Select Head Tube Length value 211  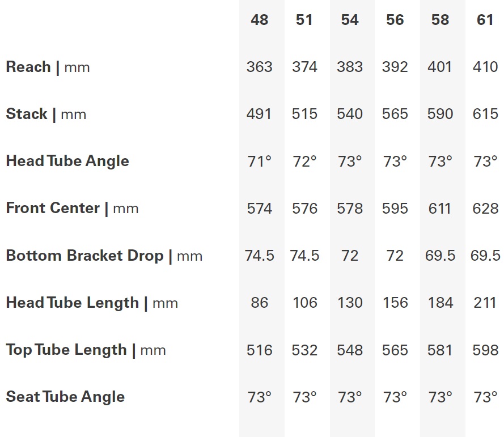click(x=485, y=303)
